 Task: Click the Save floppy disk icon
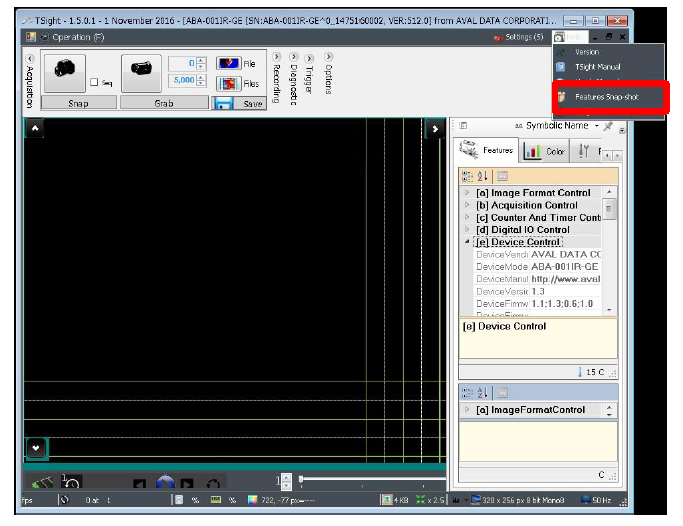point(224,103)
